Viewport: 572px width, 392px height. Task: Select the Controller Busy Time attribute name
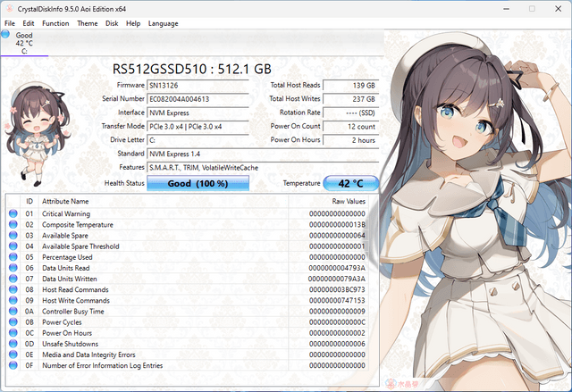point(73,311)
